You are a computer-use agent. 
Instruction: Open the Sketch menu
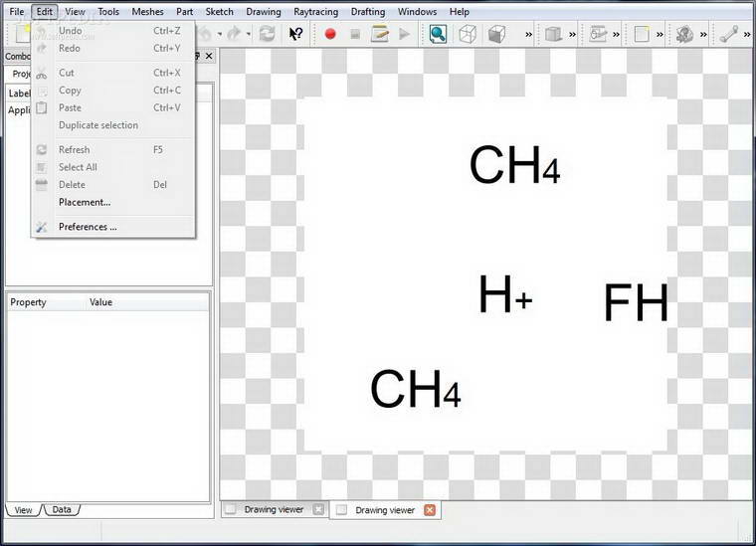pyautogui.click(x=220, y=12)
